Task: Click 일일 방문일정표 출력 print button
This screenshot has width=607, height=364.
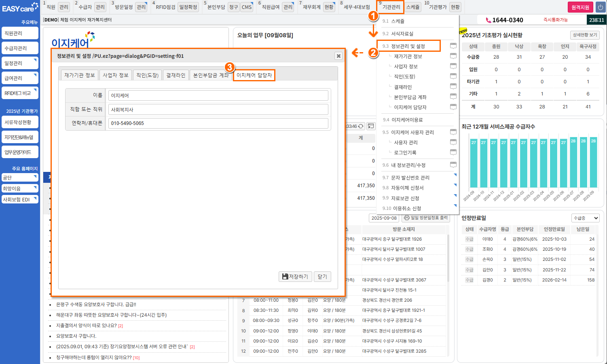Action: click(x=426, y=218)
